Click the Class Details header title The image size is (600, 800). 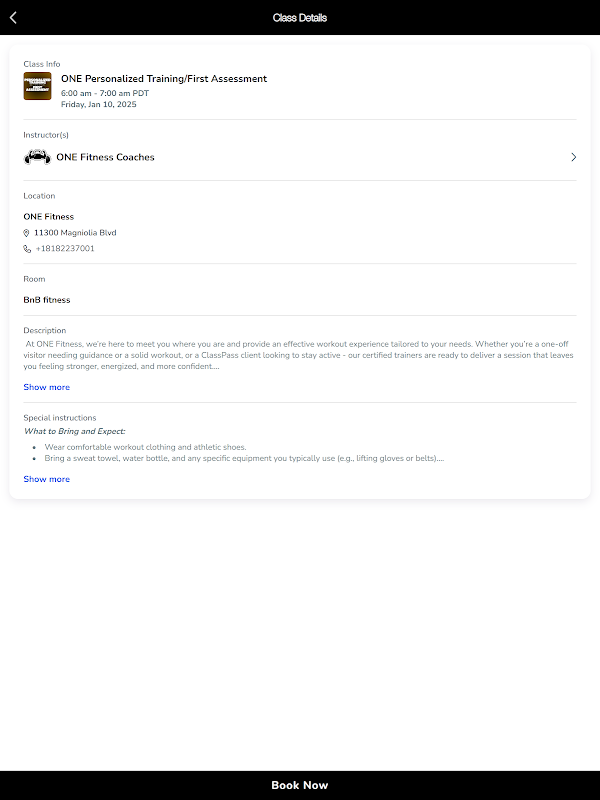[300, 17]
